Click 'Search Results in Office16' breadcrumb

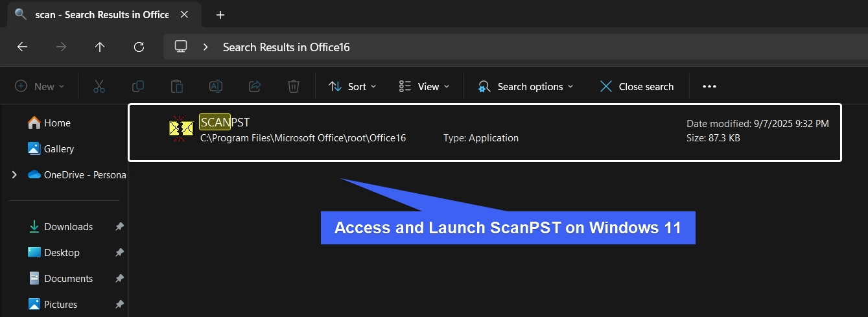tap(287, 47)
